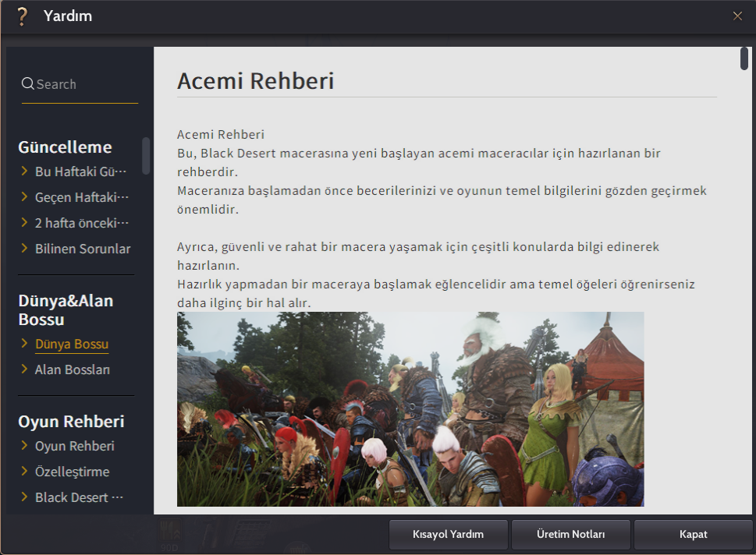
Task: Open the Black Desert sidebar entry
Action: pyautogui.click(x=79, y=497)
